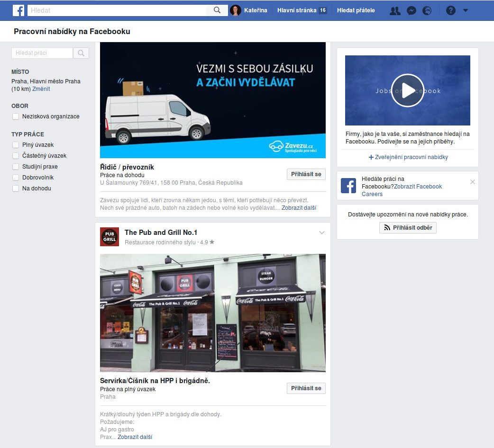Click the rating star beside 4.9
The width and height of the screenshot is (494, 448).
[212, 242]
